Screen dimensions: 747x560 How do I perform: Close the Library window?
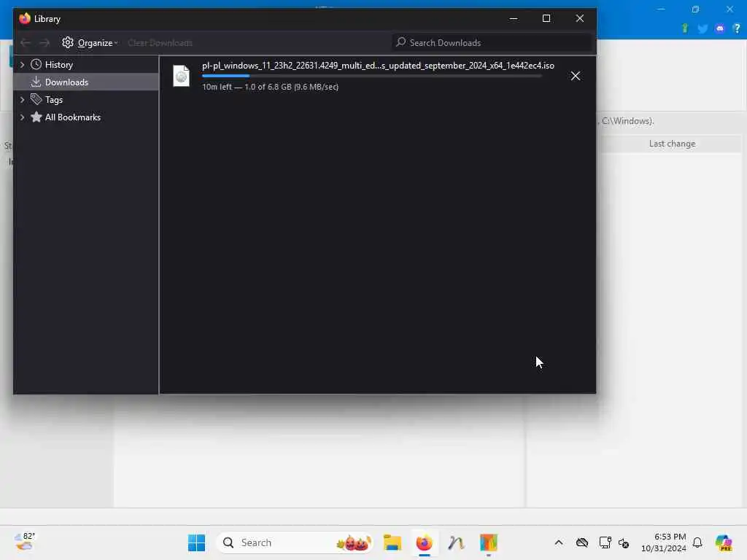(x=579, y=18)
